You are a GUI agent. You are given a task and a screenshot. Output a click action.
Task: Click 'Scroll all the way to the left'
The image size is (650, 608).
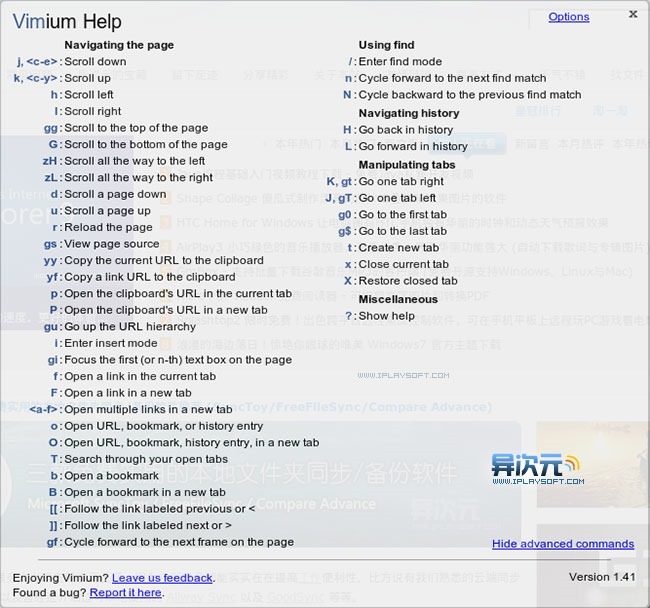134,161
